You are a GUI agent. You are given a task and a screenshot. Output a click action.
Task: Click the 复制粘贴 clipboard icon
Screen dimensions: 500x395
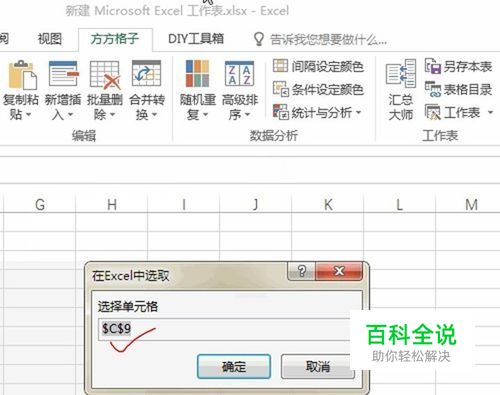tap(22, 75)
